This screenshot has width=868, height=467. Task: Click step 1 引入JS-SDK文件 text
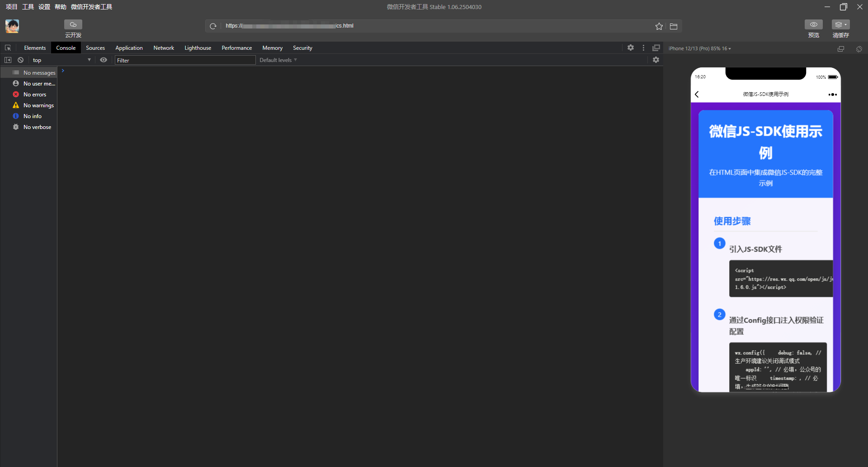[x=755, y=249]
